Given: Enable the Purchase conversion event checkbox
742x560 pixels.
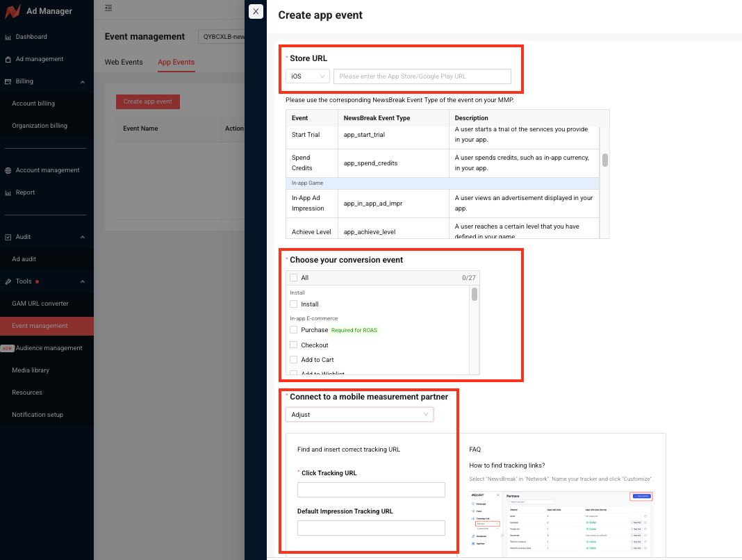Looking at the screenshot, I should pyautogui.click(x=294, y=330).
